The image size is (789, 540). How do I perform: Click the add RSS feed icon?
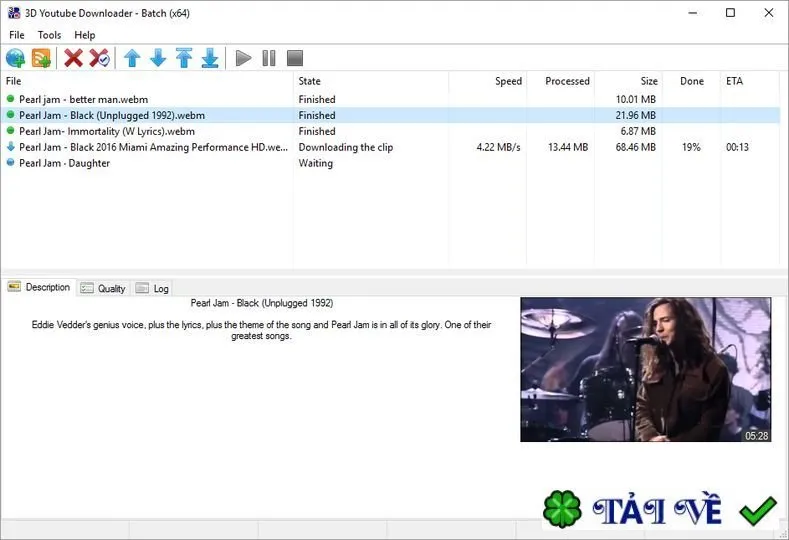(x=41, y=58)
